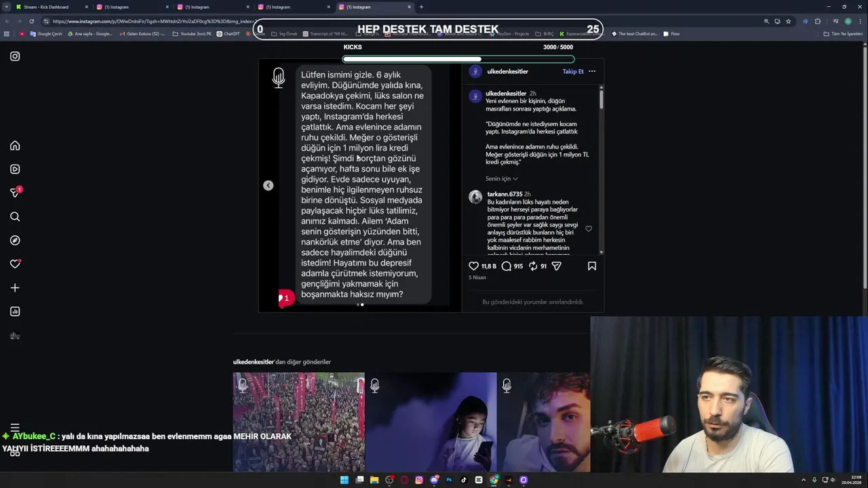Open Chrome three-dot menu

pyautogui.click(x=861, y=21)
